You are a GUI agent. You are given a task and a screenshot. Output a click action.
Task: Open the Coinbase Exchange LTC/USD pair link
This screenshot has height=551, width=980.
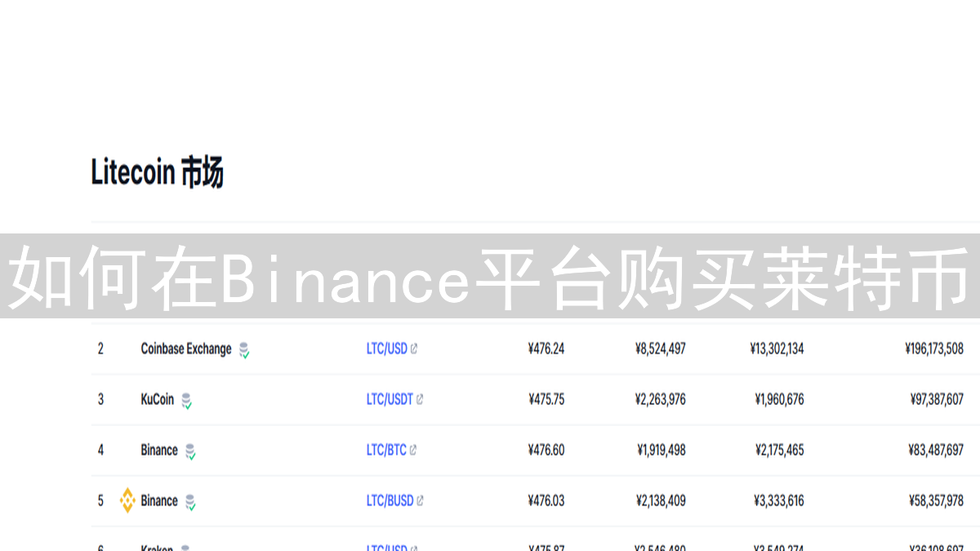click(387, 349)
